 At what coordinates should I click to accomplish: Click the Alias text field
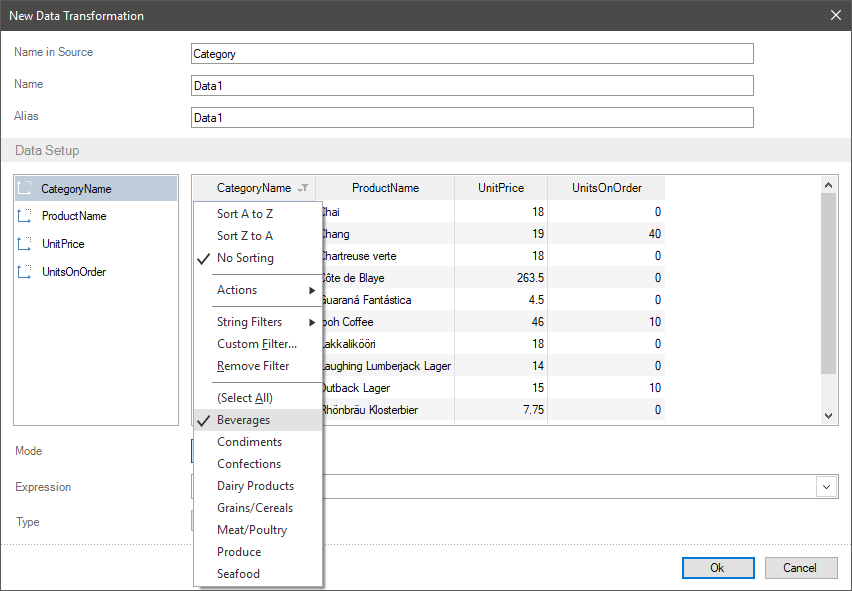point(471,118)
